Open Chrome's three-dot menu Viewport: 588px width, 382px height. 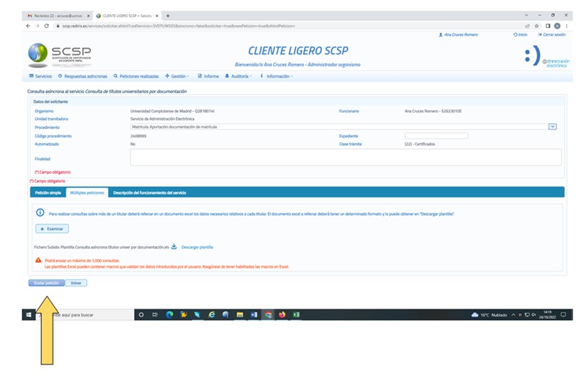coord(567,26)
